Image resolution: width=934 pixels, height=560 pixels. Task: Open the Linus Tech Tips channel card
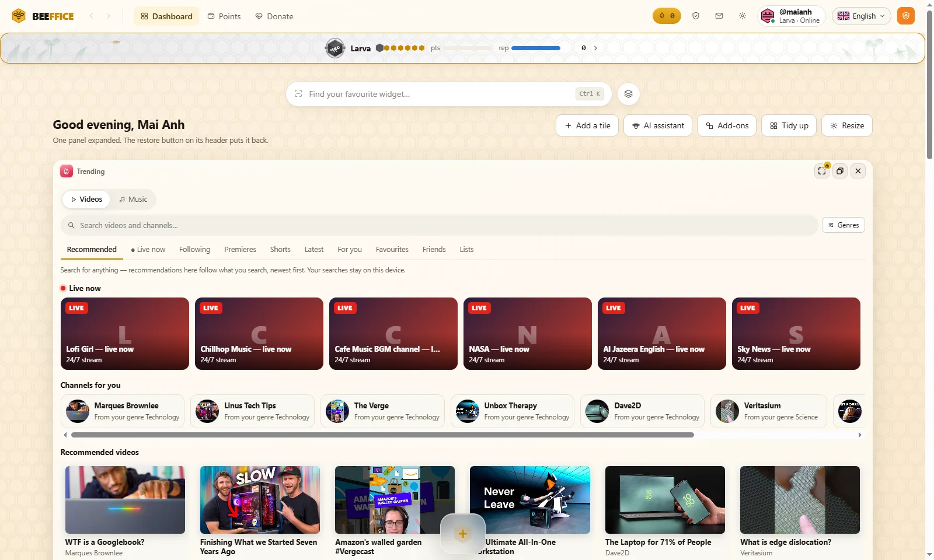tap(252, 411)
